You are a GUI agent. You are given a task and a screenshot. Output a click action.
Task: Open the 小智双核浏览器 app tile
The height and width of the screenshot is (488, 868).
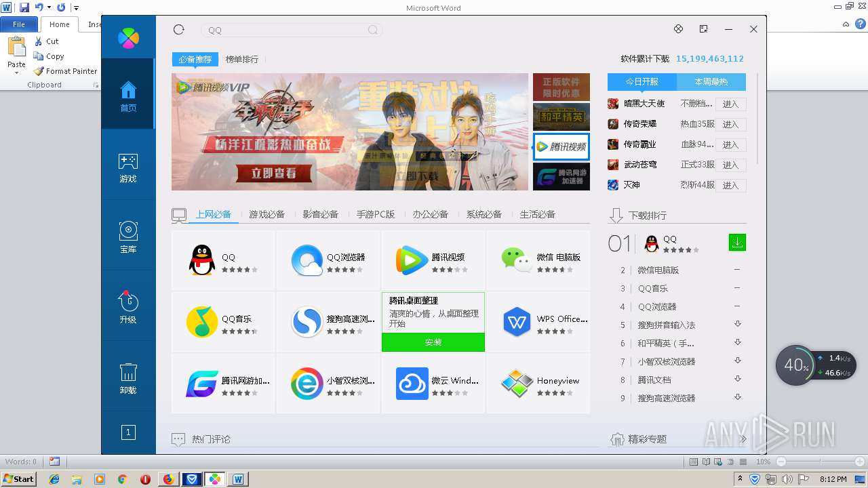click(328, 384)
